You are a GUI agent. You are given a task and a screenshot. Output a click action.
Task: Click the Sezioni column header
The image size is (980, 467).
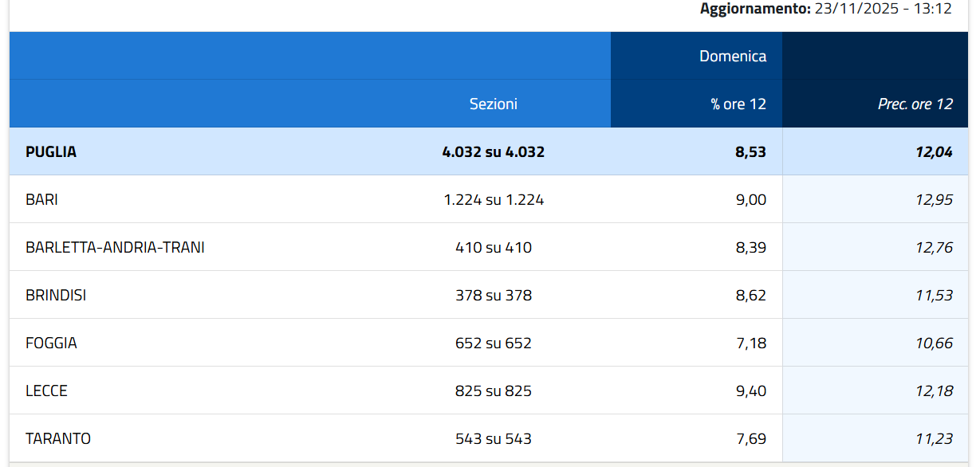[493, 104]
